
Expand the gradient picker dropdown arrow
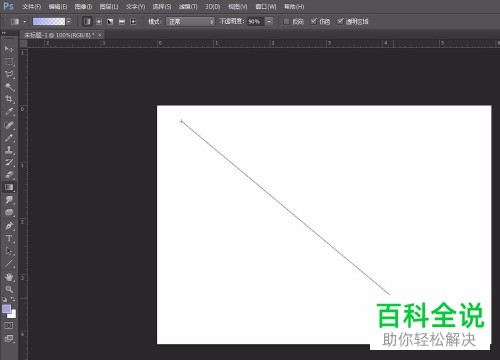pyautogui.click(x=68, y=22)
